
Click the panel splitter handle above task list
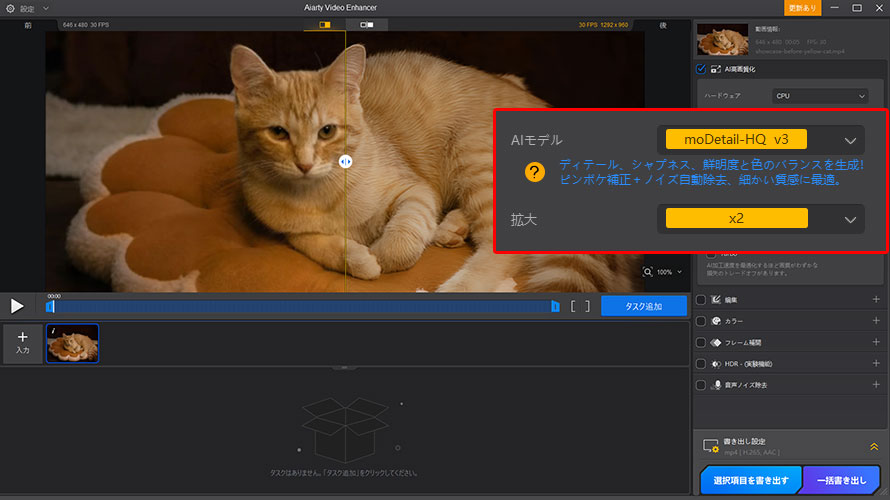click(x=345, y=368)
